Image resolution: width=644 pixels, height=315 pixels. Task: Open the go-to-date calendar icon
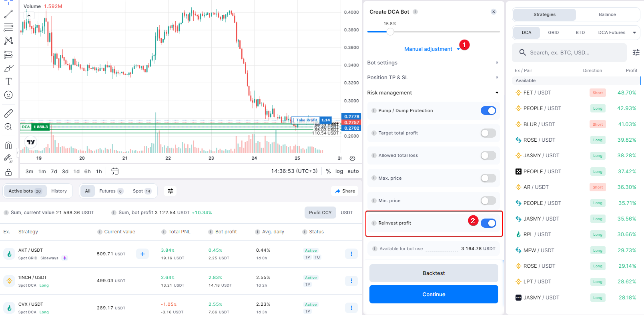tap(115, 171)
